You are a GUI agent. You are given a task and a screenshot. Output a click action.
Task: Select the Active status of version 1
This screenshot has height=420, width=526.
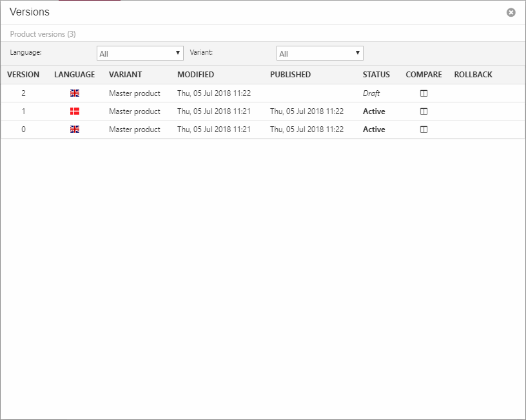pos(374,111)
